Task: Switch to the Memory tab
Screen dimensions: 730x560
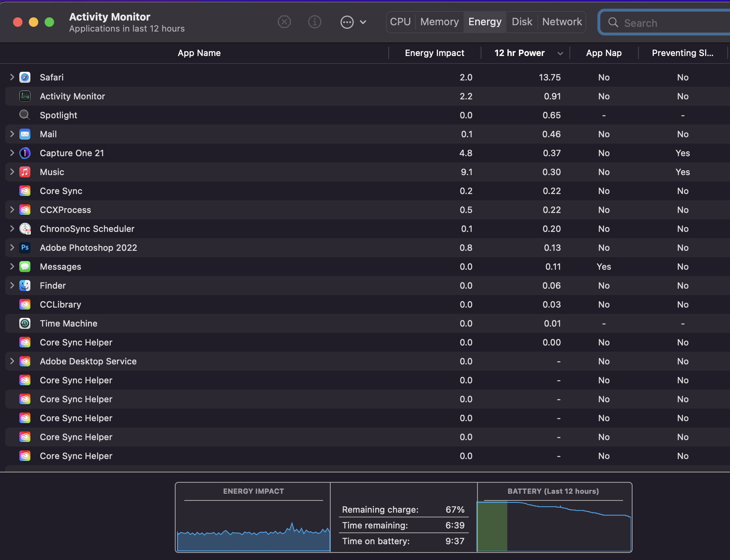Action: [x=440, y=22]
